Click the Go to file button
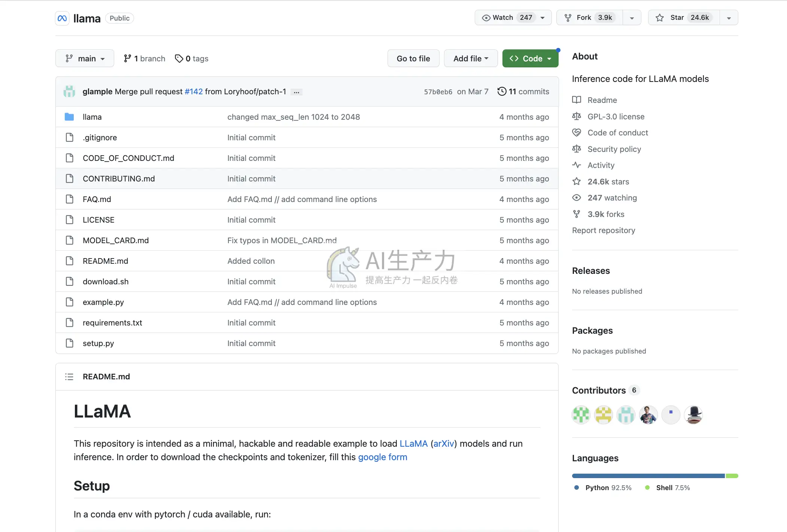The image size is (787, 532). coord(413,58)
